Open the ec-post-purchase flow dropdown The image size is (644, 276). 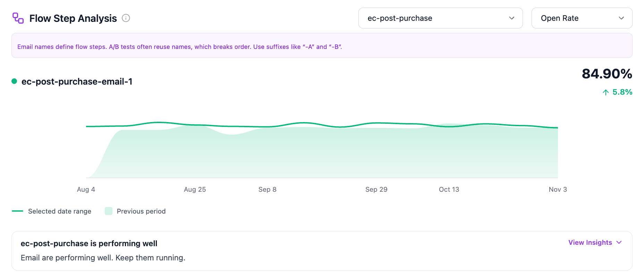click(440, 18)
